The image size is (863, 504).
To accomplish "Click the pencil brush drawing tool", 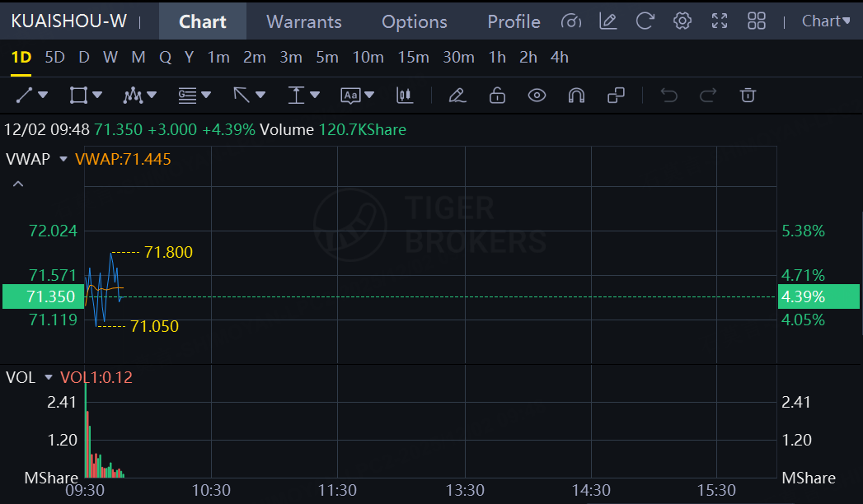I will click(x=457, y=96).
